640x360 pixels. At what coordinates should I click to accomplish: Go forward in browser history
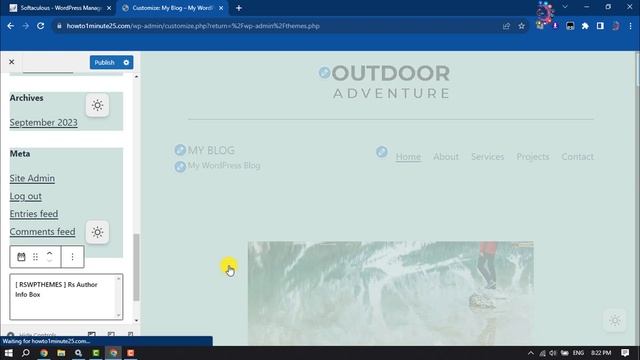click(25, 26)
